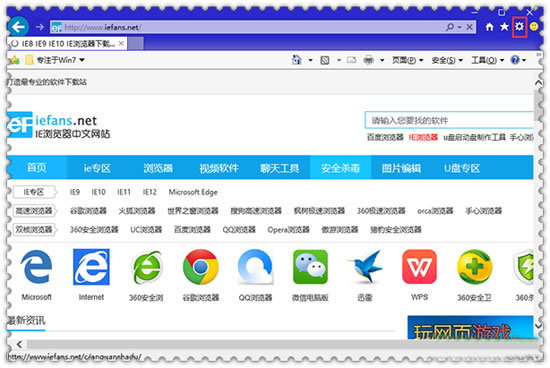Open the 玩网页游戏 banner ad
The height and width of the screenshot is (368, 550).
click(x=470, y=327)
